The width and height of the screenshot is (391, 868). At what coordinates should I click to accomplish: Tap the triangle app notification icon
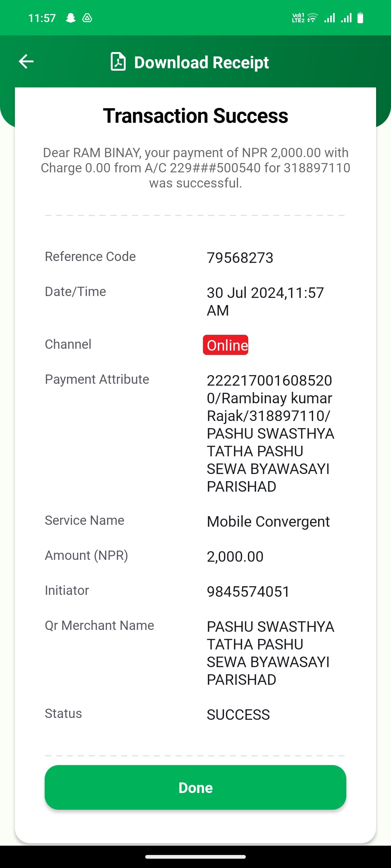click(87, 18)
